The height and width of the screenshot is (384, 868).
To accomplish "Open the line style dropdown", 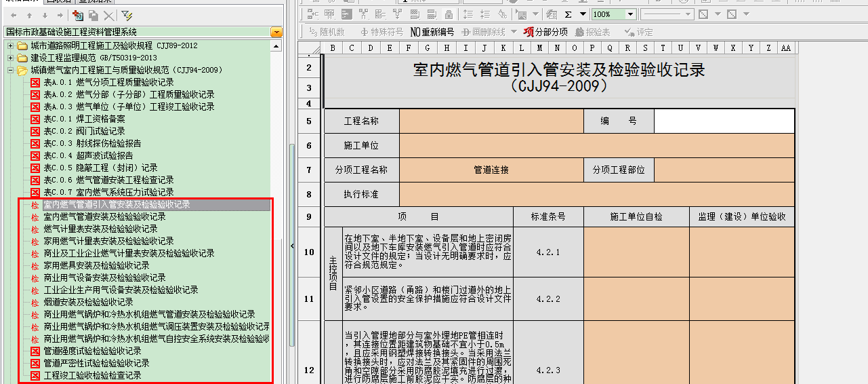I will click(688, 14).
